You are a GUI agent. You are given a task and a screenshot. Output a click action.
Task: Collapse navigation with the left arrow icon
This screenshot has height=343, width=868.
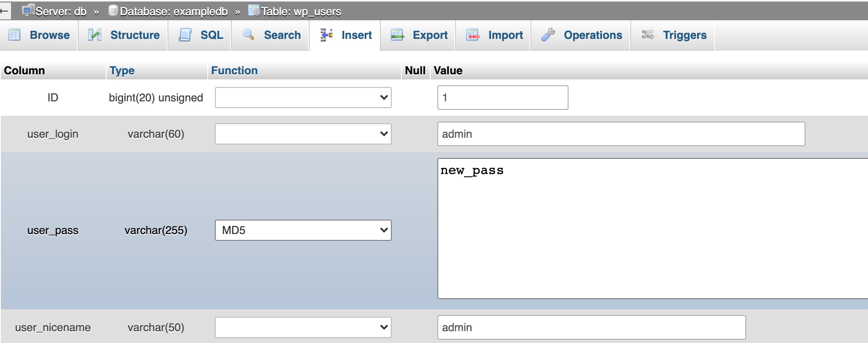[x=5, y=11]
